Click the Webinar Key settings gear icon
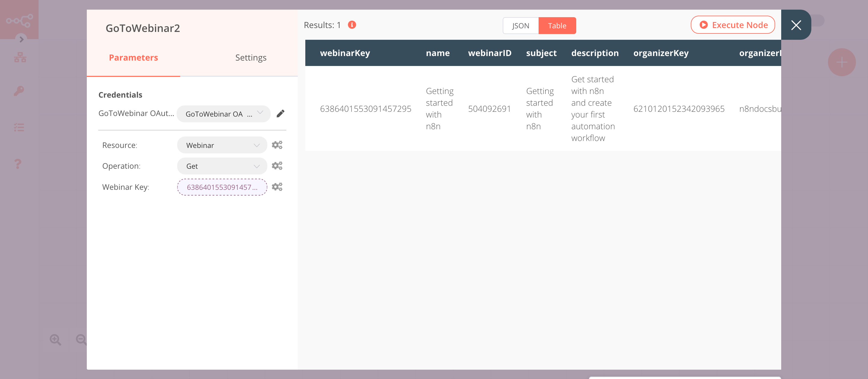This screenshot has height=379, width=868. pos(277,187)
